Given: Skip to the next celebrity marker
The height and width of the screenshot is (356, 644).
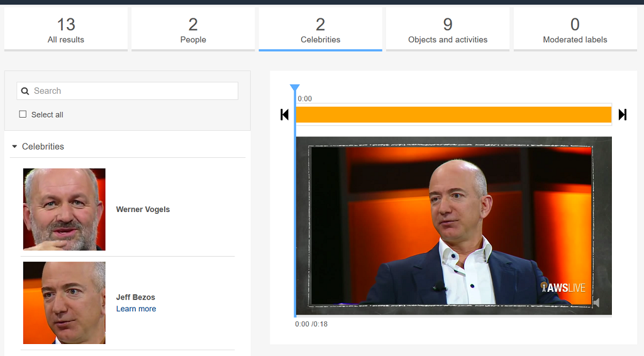Looking at the screenshot, I should point(623,114).
